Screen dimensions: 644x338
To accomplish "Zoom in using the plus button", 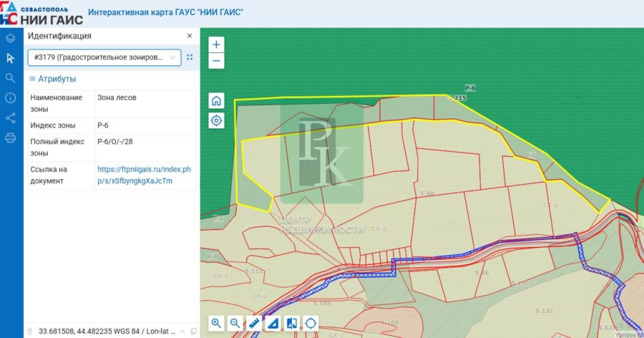I will pyautogui.click(x=216, y=45).
